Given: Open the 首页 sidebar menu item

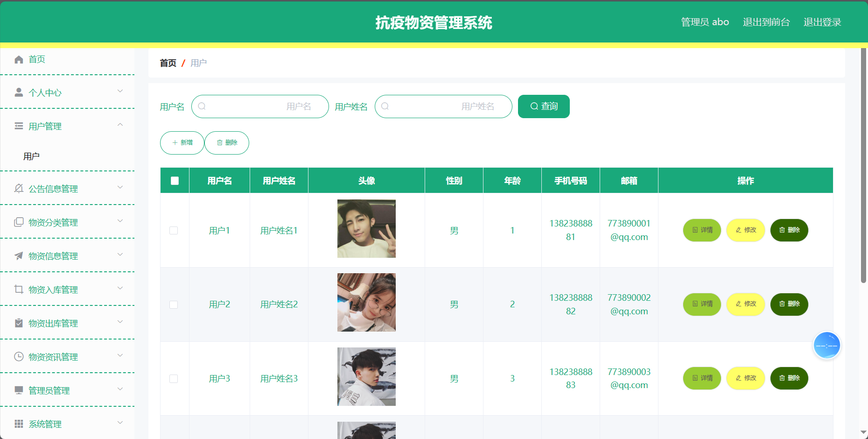Looking at the screenshot, I should coord(67,59).
